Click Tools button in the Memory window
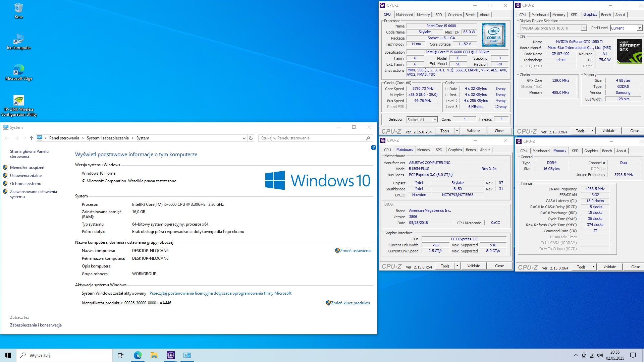Image resolution: width=644 pixels, height=362 pixels. (581, 267)
